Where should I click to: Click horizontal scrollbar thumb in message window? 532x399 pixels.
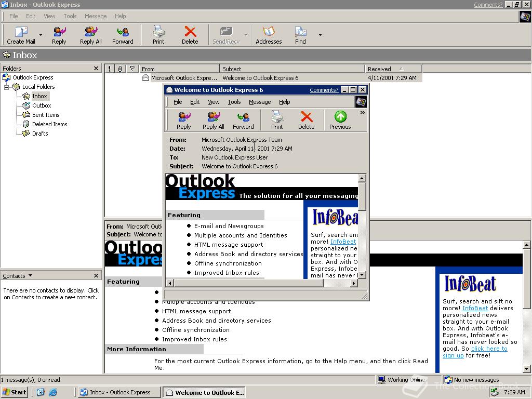(x=249, y=283)
